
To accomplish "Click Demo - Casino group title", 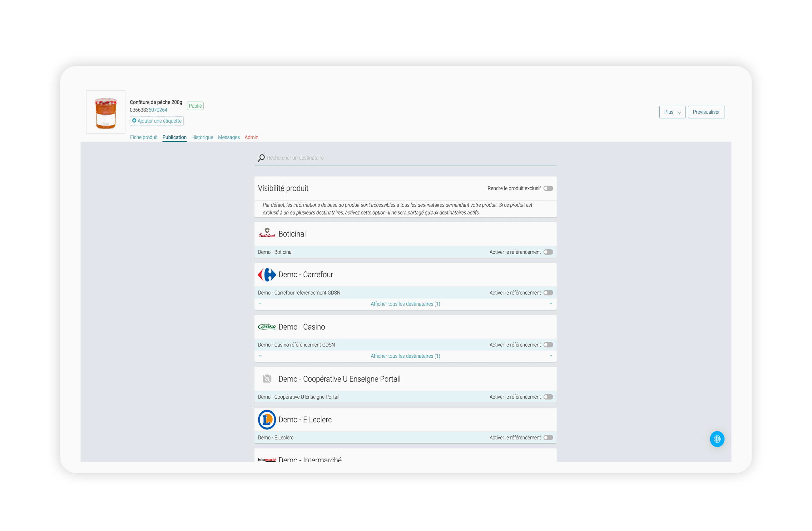I will click(x=302, y=327).
